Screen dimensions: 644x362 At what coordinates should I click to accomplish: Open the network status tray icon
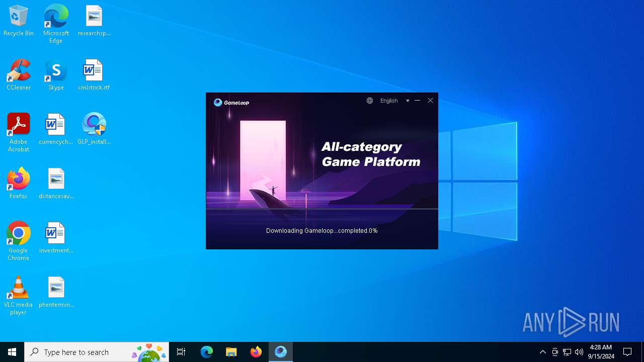point(567,352)
